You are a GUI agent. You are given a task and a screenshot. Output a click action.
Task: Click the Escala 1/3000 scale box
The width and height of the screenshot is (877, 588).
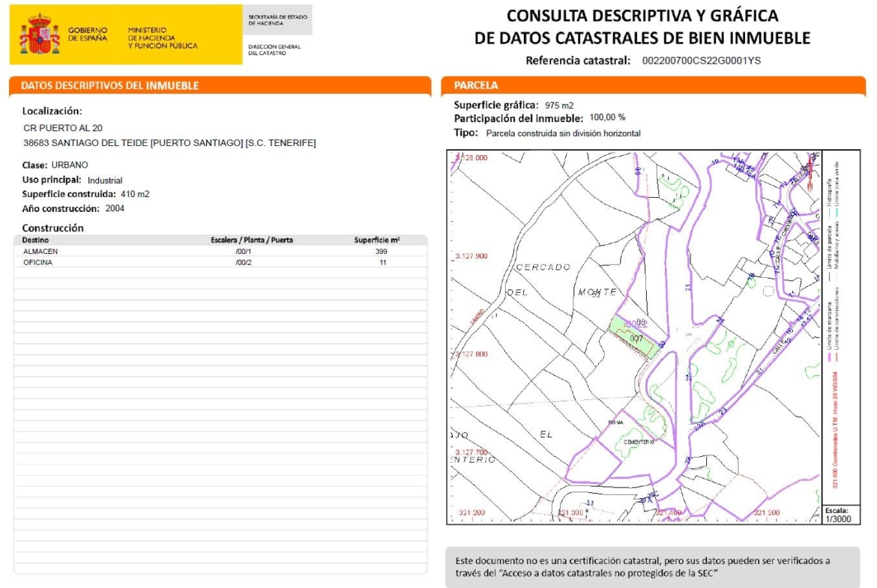pyautogui.click(x=840, y=514)
